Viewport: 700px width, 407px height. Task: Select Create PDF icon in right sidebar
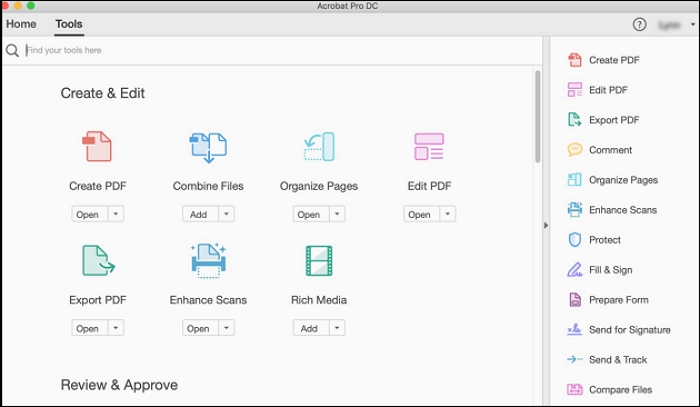click(x=575, y=60)
